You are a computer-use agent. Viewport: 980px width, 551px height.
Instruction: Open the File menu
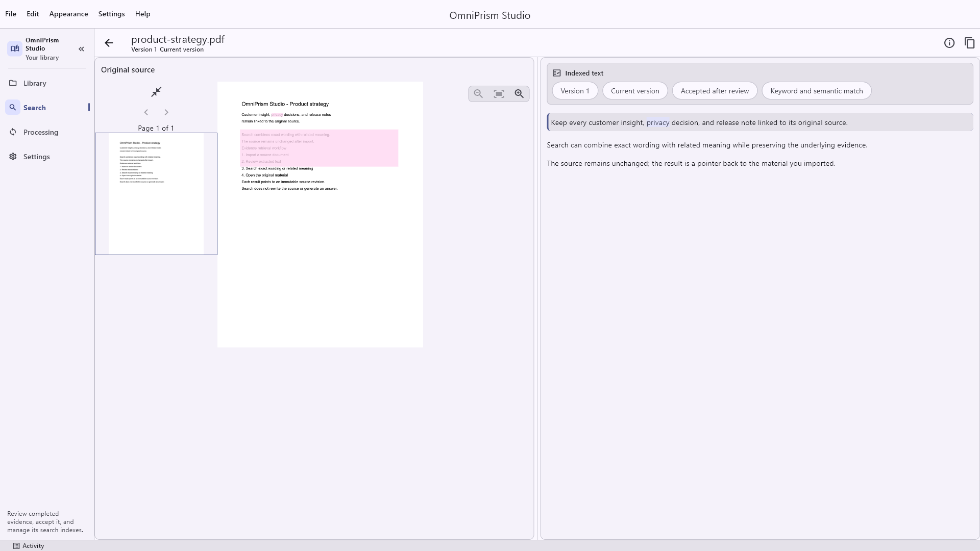(11, 14)
